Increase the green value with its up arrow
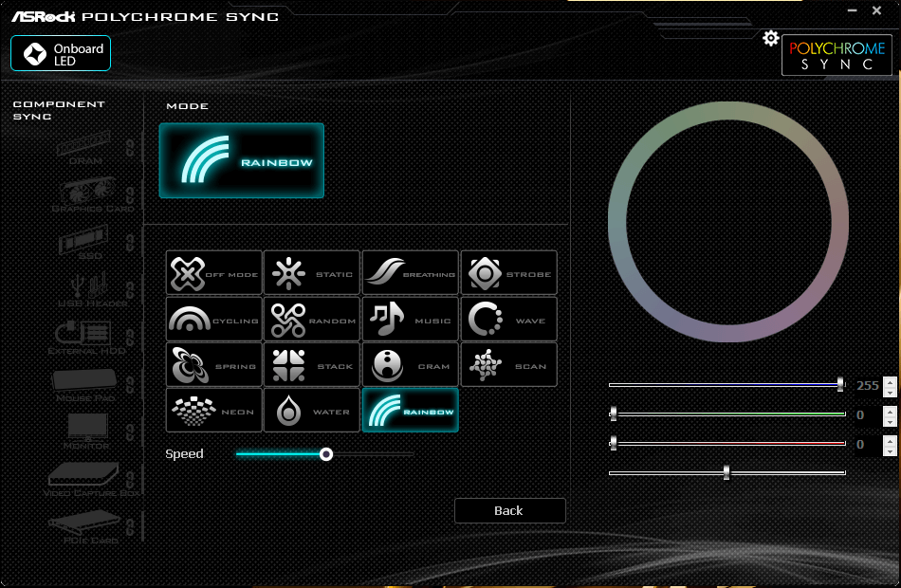 point(890,411)
